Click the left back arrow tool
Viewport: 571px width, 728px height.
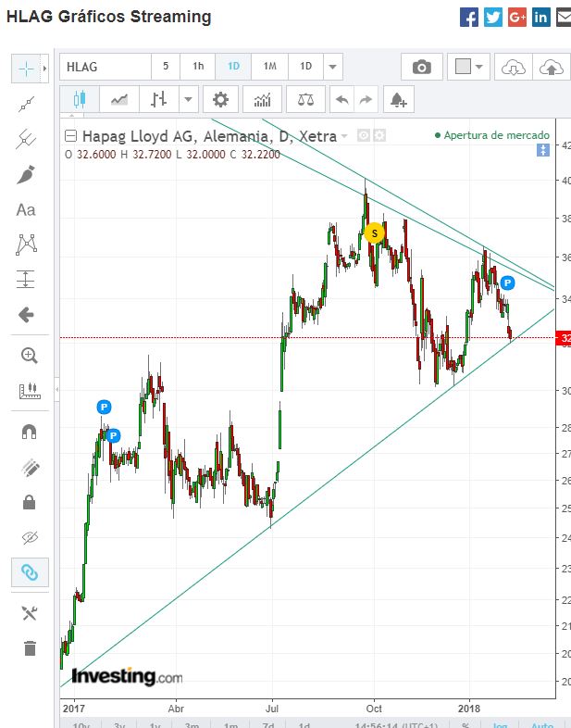coord(26,315)
